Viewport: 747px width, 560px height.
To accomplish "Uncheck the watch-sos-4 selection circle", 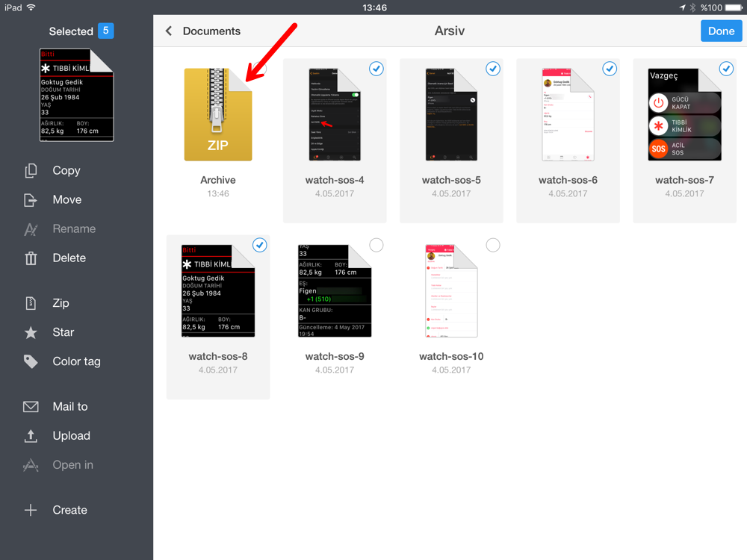I will 376,69.
